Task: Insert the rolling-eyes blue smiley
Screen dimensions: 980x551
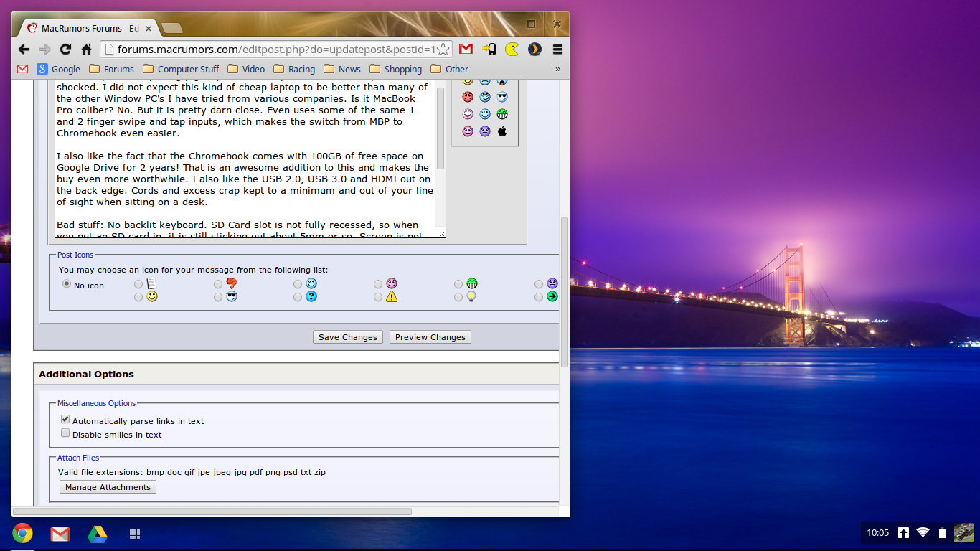Action: 485,97
